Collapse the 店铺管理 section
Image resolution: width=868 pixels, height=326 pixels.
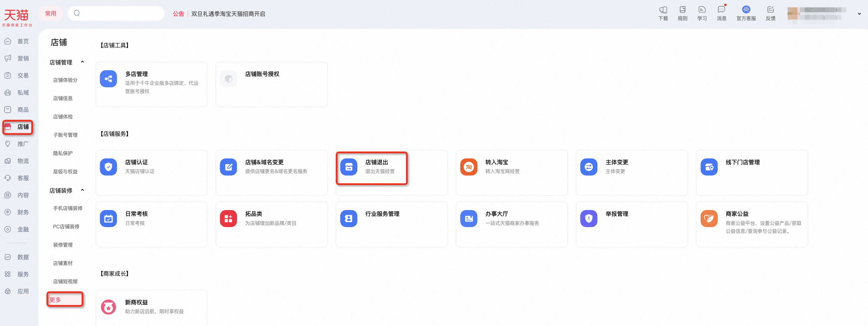(82, 62)
